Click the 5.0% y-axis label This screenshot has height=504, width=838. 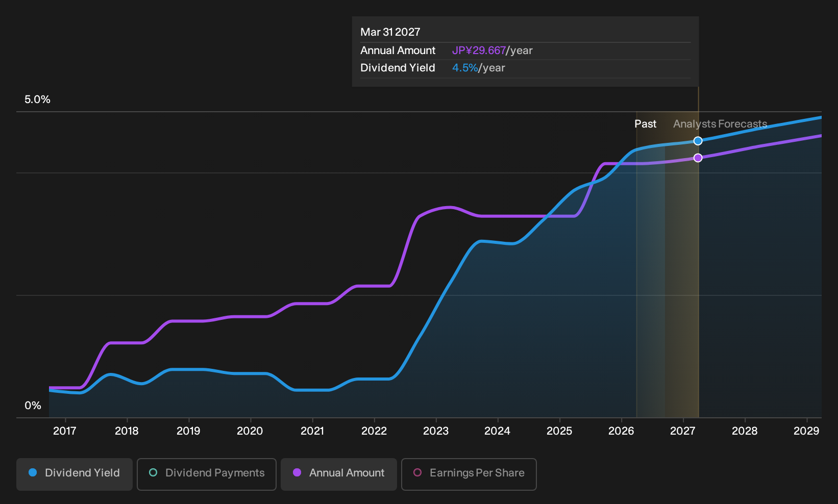(x=37, y=99)
